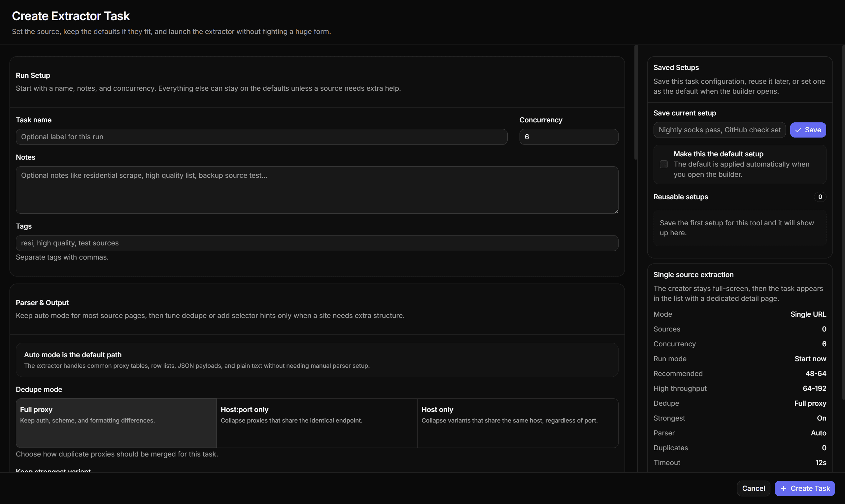Screen dimensions: 845x504
Task: Enable Make this the default setup
Action: (x=664, y=164)
